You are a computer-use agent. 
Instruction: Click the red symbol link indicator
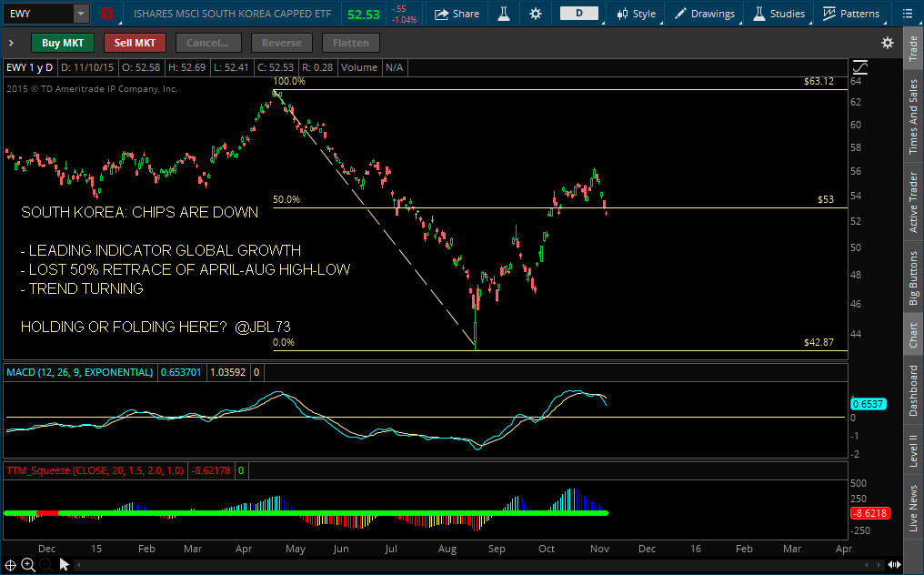[x=106, y=13]
